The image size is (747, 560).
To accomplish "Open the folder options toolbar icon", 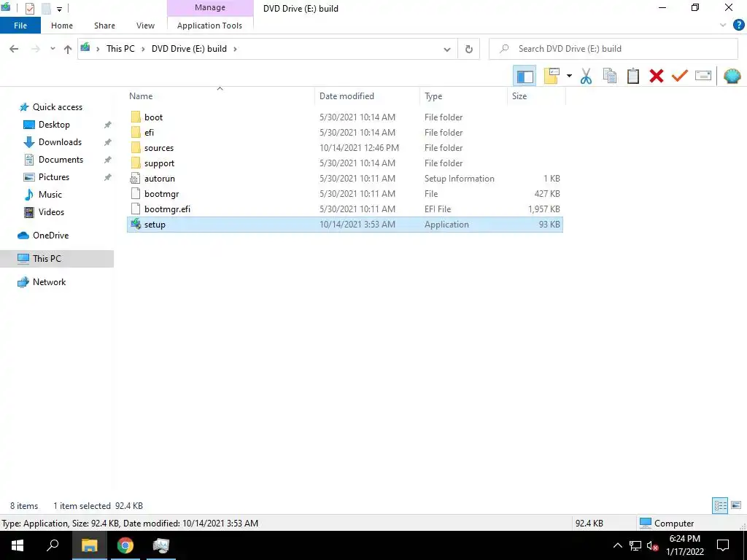I will click(x=551, y=76).
